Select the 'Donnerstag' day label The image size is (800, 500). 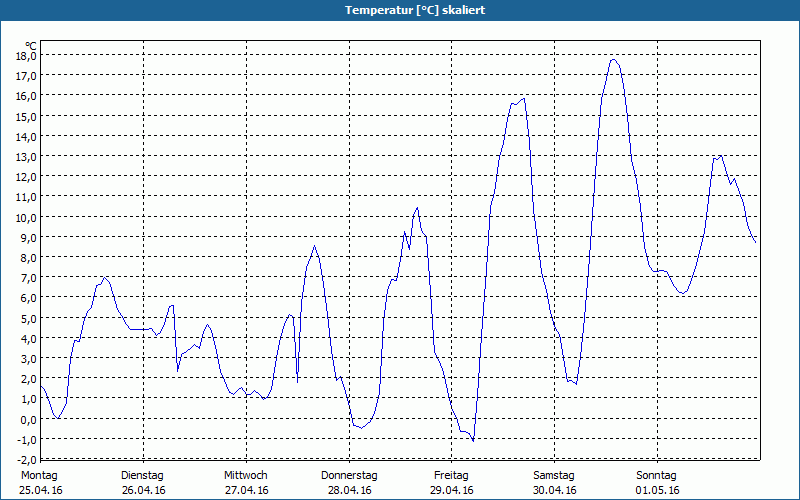click(x=349, y=476)
